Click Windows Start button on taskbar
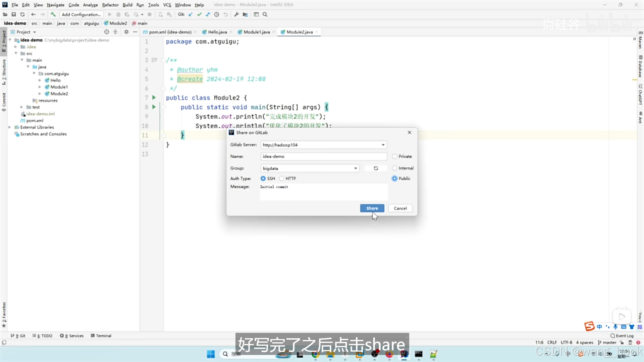Screen dimensions: 644x362 point(211,354)
